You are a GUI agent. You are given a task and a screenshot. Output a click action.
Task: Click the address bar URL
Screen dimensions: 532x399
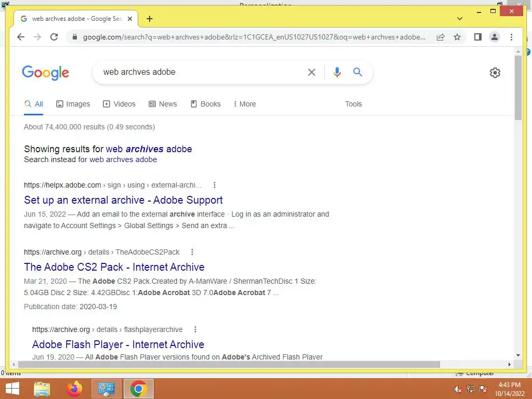254,37
